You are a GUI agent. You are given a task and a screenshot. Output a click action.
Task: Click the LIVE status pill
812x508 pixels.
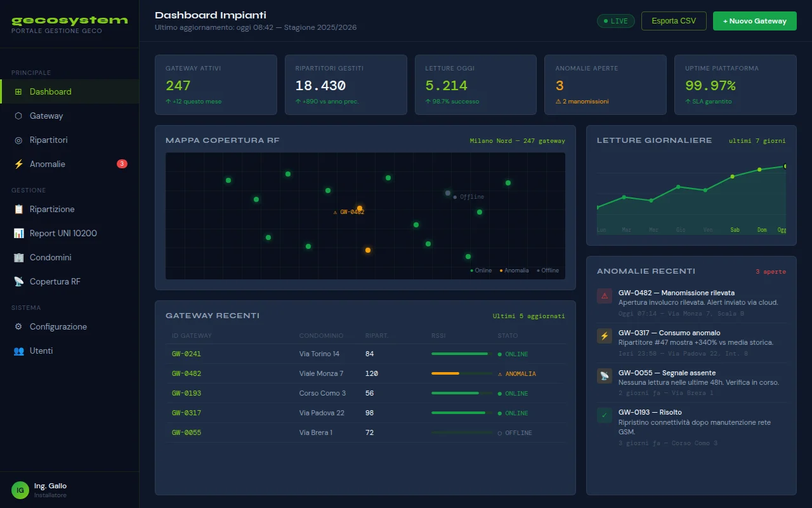[x=616, y=21]
